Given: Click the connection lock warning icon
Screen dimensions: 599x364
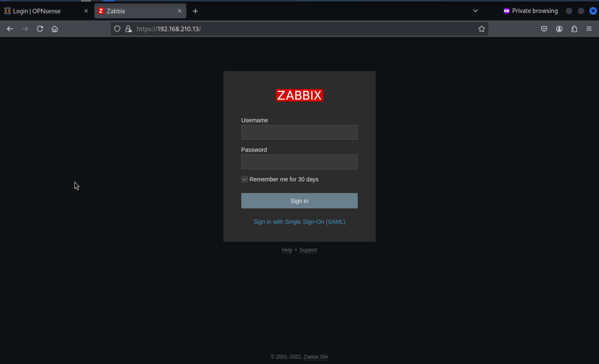Looking at the screenshot, I should point(128,29).
